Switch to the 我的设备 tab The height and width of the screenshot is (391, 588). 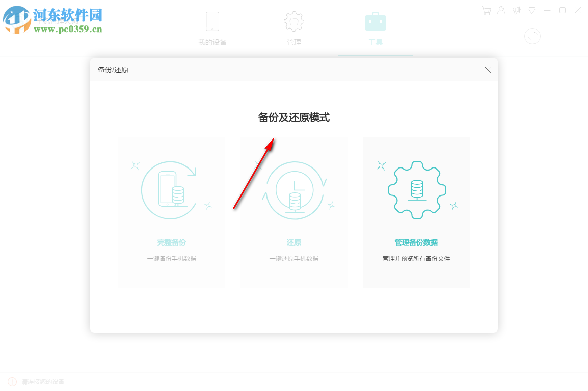pos(212,42)
